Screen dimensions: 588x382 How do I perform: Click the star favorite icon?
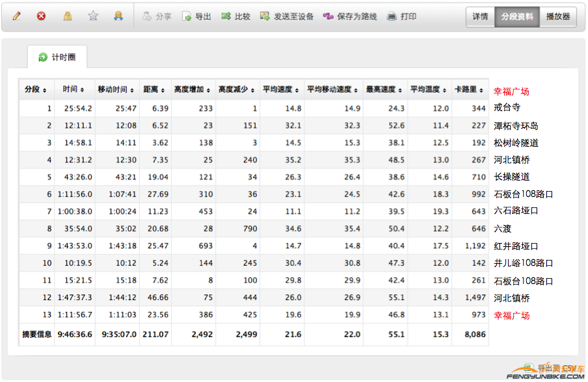pos(92,16)
